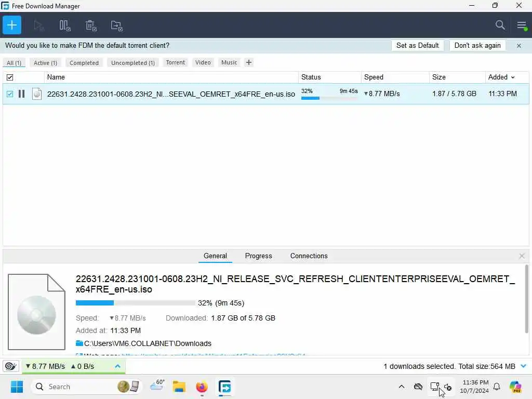The width and height of the screenshot is (532, 399).
Task: Show hidden system tray icons
Action: click(402, 387)
